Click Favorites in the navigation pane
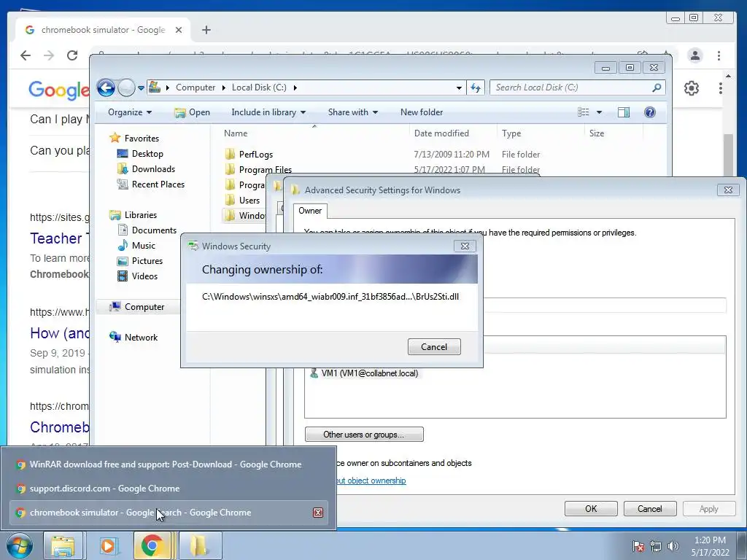747x560 pixels. (142, 139)
